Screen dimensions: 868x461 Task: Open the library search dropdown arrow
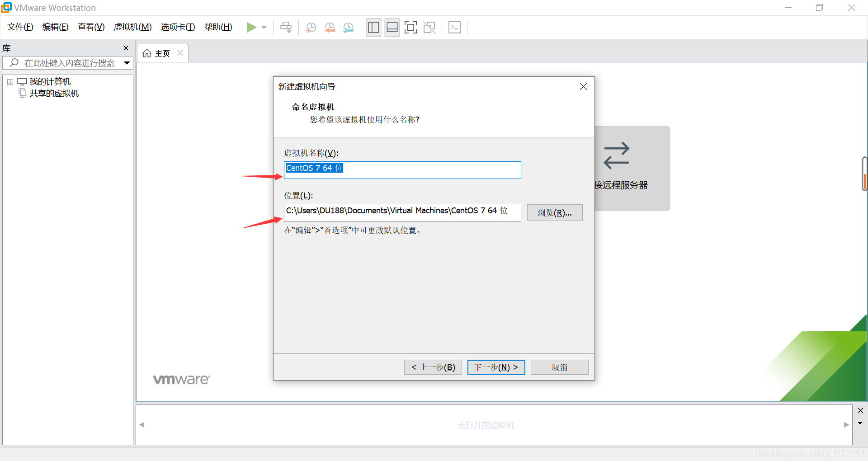[x=127, y=63]
